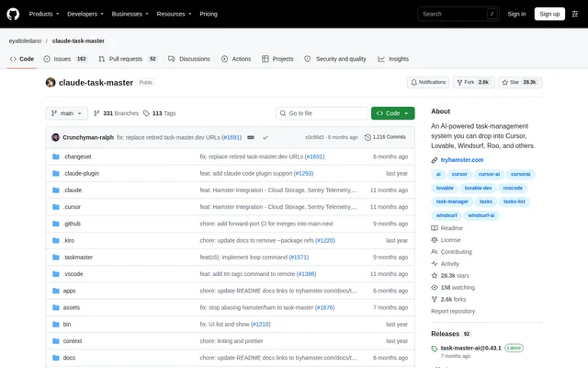588x368 pixels.
Task: Click the Go to file search field
Action: [322, 113]
